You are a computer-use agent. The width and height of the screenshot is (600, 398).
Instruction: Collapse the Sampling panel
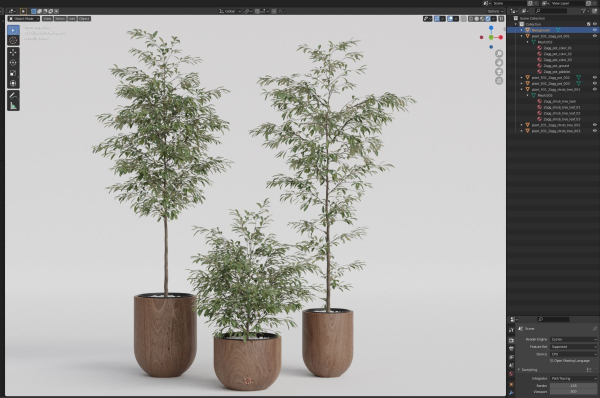tap(519, 370)
